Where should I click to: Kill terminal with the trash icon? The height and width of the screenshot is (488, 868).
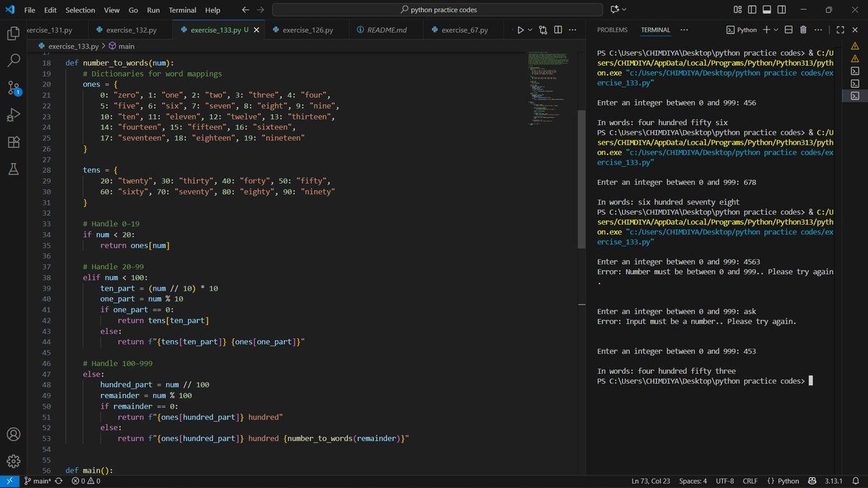[x=804, y=30]
